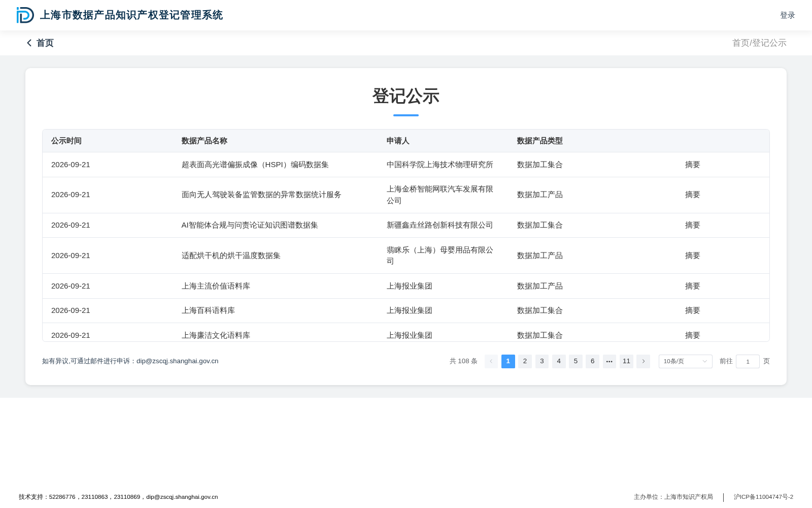Open 摘要 for 面向无人驾驶装备监管数据 row
The width and height of the screenshot is (812, 508).
point(693,195)
